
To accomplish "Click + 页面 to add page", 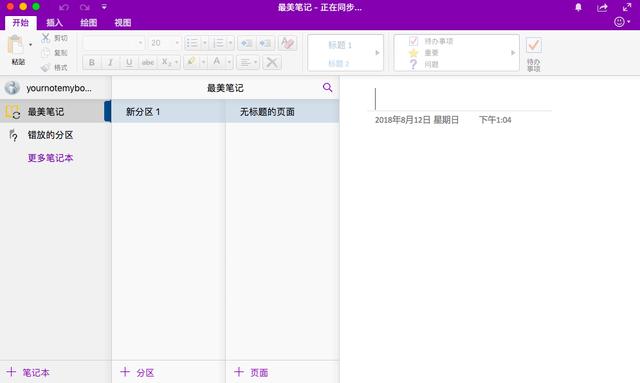I will click(251, 372).
